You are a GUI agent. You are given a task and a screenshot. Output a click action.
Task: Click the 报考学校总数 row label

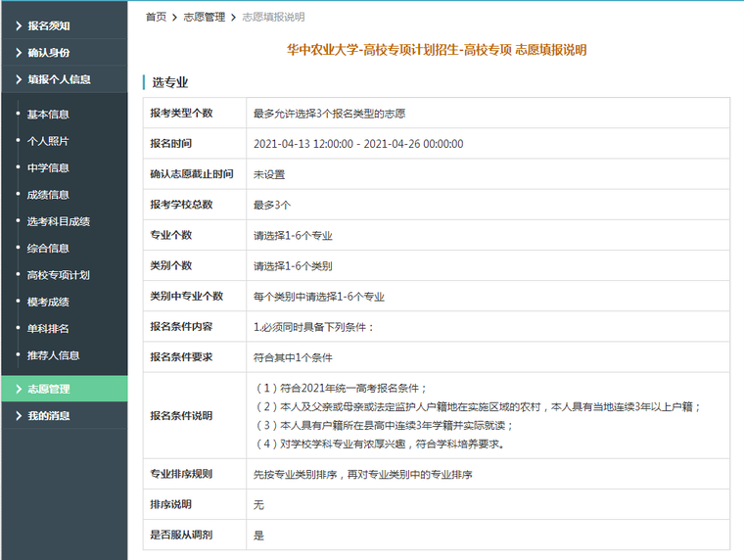tap(181, 205)
